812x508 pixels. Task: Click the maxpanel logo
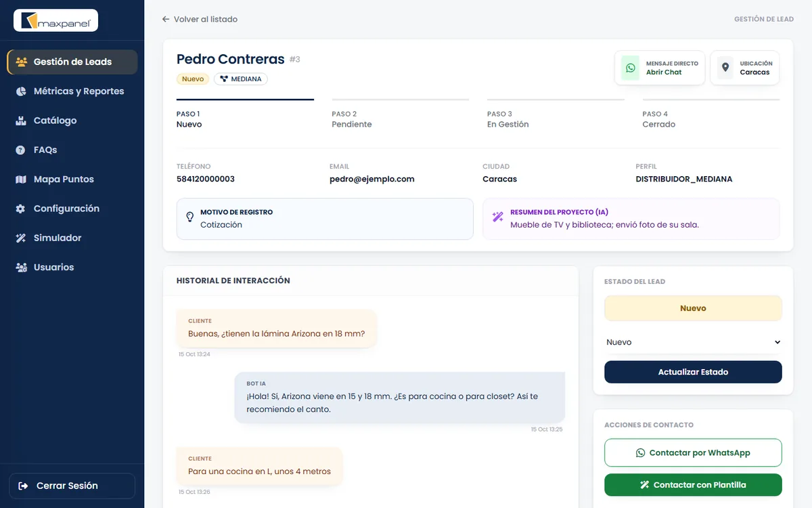coord(56,20)
